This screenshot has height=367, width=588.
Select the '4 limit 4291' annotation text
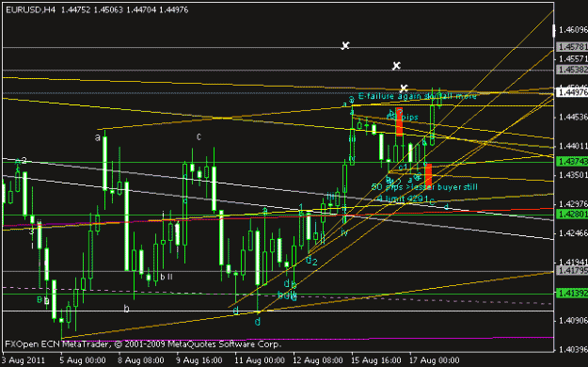click(x=403, y=199)
